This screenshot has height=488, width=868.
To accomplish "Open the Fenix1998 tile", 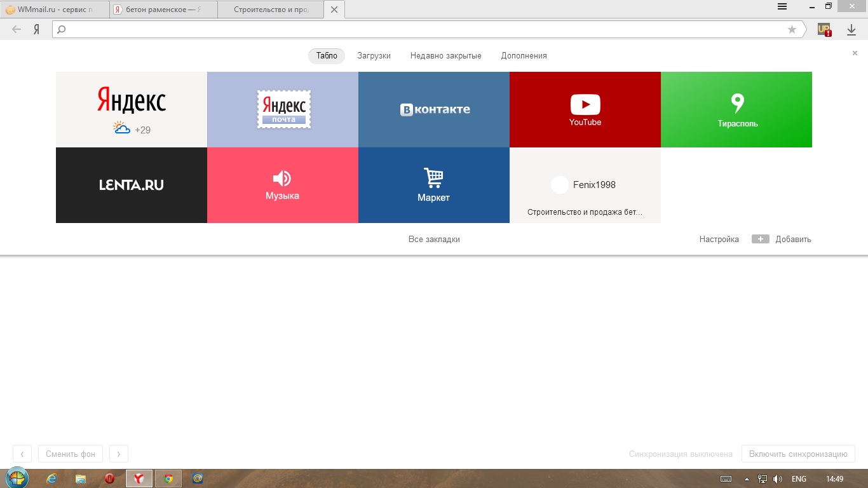I will pos(585,185).
